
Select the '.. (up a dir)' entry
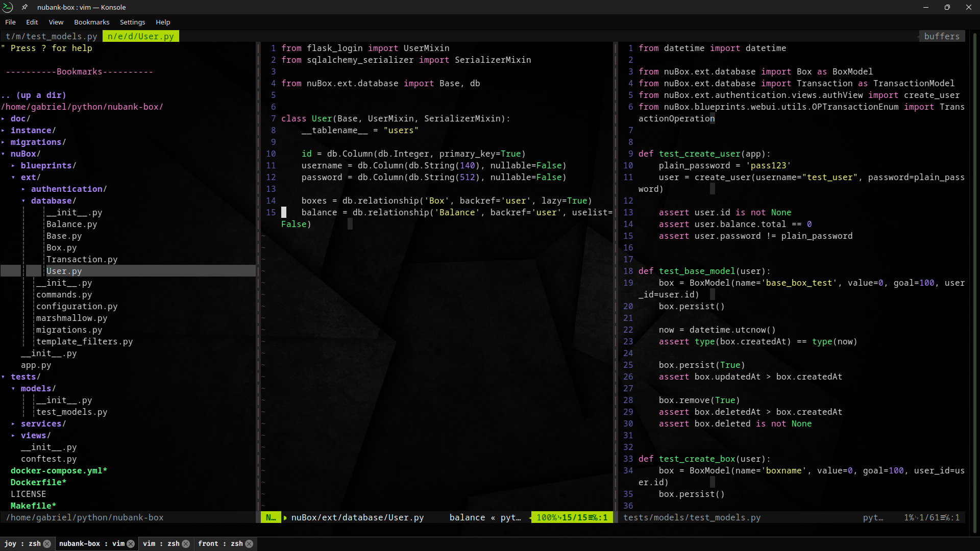click(x=34, y=95)
